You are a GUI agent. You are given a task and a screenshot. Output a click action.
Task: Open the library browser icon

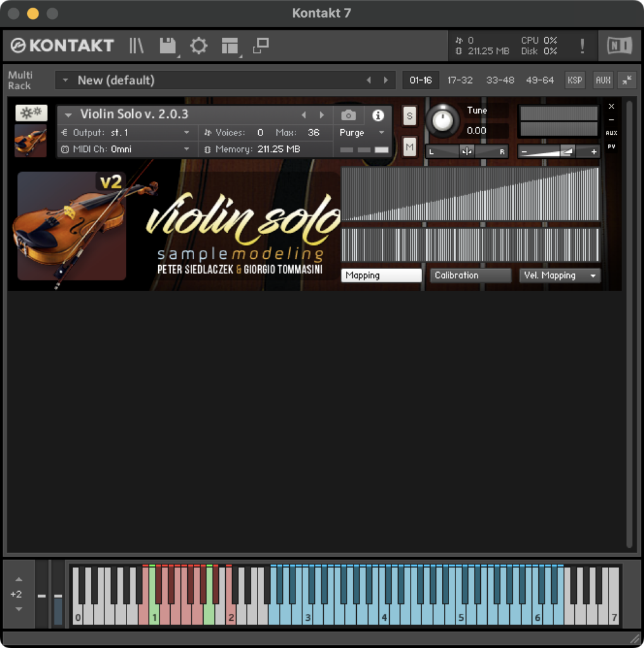click(x=136, y=46)
